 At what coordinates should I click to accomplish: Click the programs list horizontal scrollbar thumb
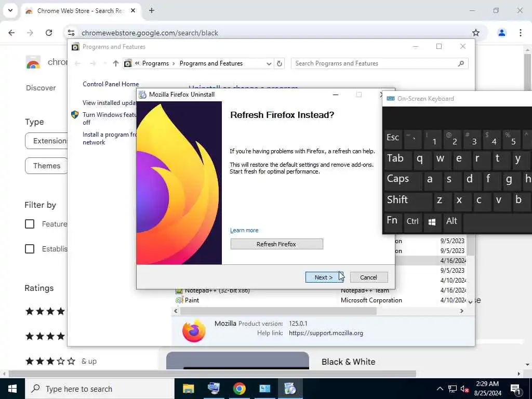(x=278, y=311)
